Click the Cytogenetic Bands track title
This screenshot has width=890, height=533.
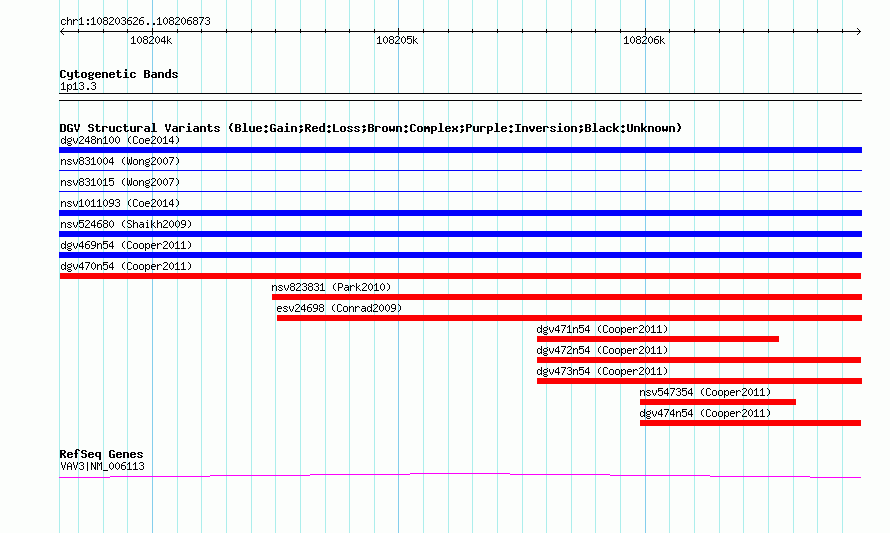(119, 74)
